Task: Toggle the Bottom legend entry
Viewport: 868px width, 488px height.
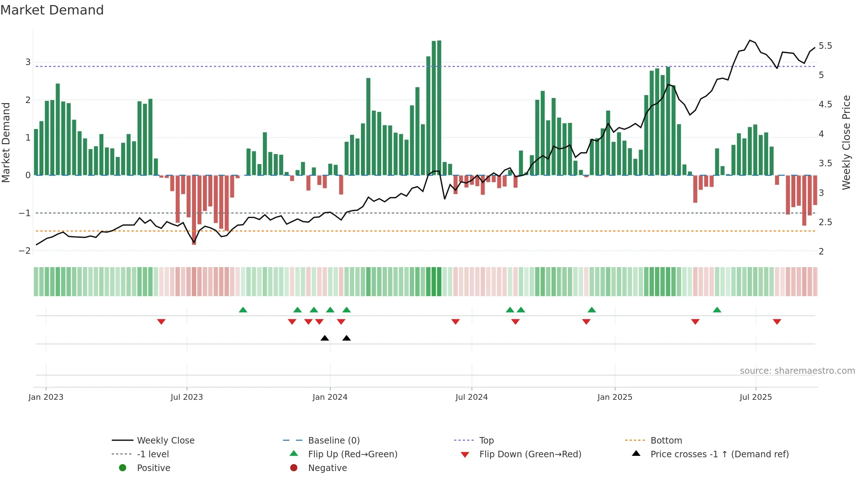Action: (x=654, y=440)
